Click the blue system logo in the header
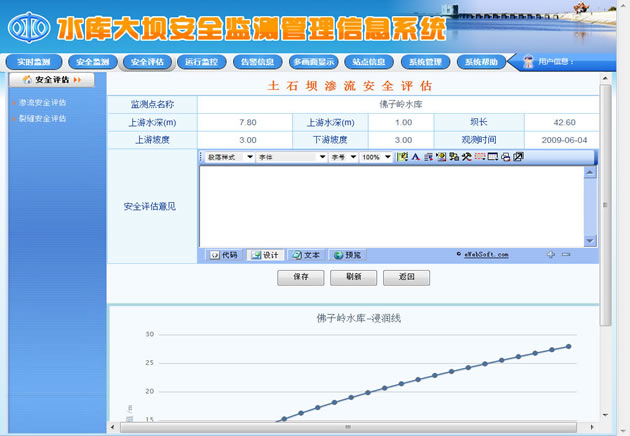The image size is (630, 436). pyautogui.click(x=29, y=27)
